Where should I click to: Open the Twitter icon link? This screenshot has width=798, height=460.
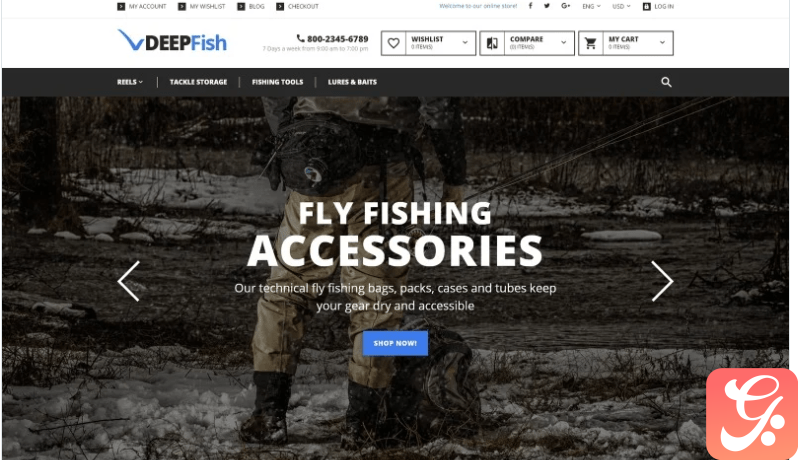(x=547, y=6)
